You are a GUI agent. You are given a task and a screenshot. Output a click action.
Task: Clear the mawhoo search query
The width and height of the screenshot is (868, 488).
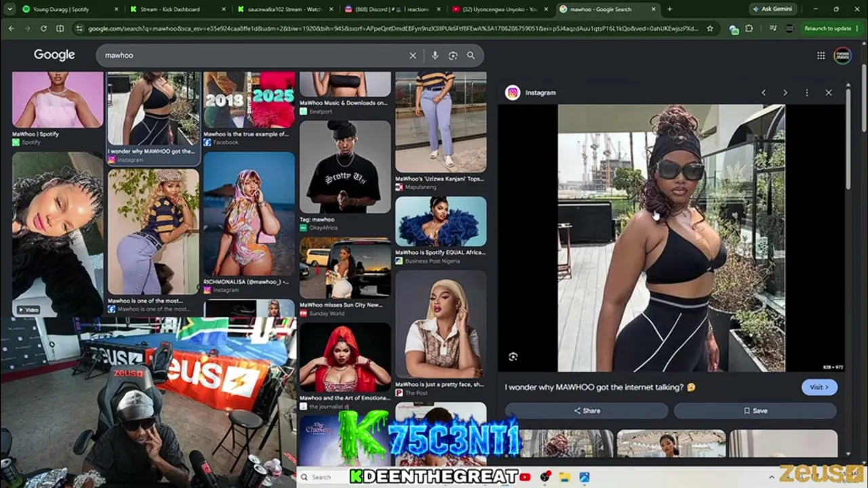(412, 56)
